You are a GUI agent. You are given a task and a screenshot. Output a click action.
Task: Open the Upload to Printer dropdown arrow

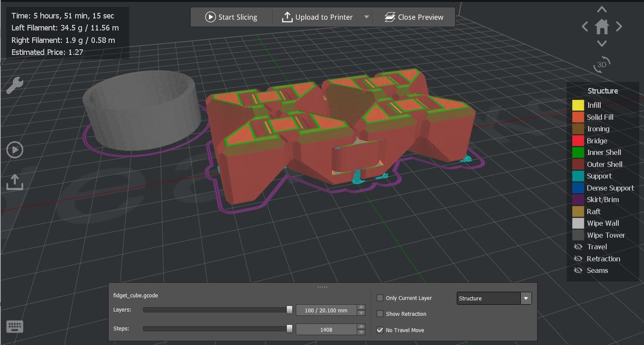pos(366,17)
